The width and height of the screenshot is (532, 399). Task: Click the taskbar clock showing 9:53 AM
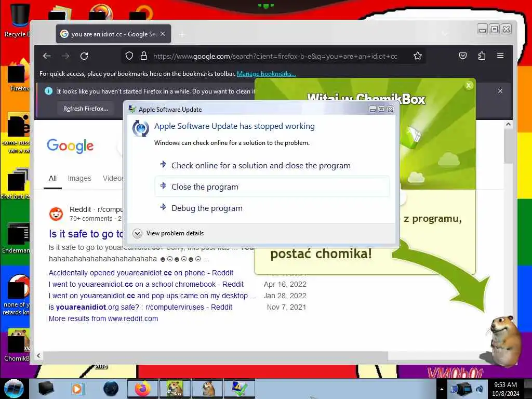506,389
